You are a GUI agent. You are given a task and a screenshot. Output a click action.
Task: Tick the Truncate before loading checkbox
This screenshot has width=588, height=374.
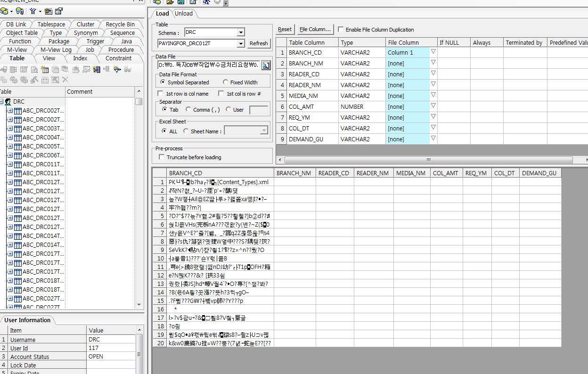(162, 157)
